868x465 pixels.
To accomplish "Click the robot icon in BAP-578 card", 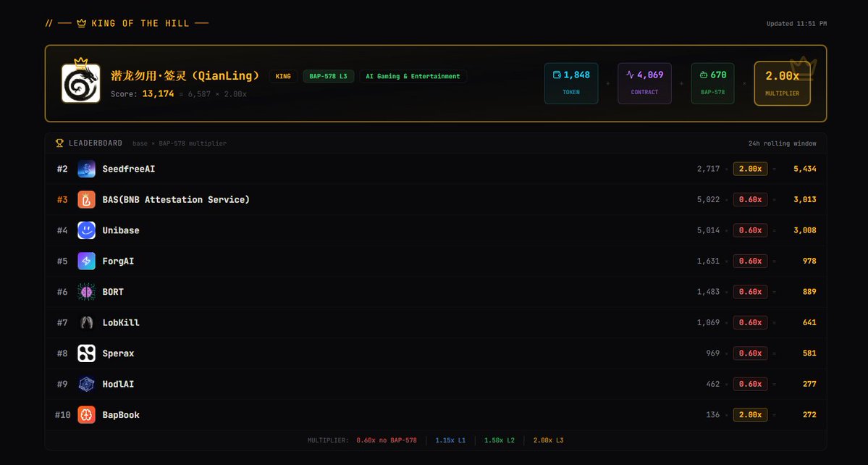I will 704,75.
